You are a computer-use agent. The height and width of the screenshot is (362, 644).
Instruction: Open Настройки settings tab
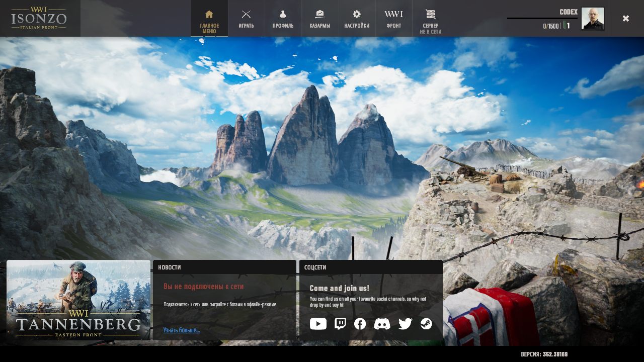(x=357, y=19)
